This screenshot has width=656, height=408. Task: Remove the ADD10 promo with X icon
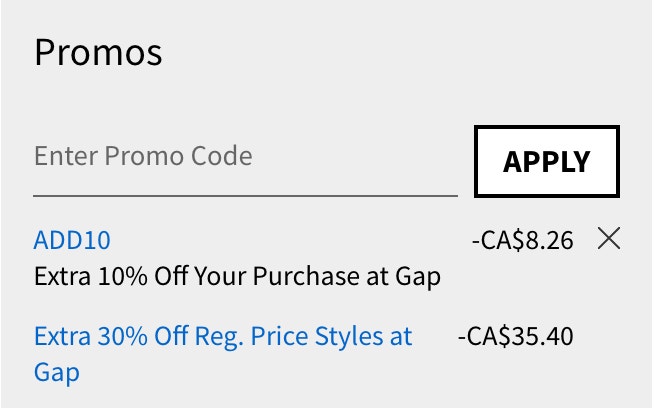tap(609, 239)
